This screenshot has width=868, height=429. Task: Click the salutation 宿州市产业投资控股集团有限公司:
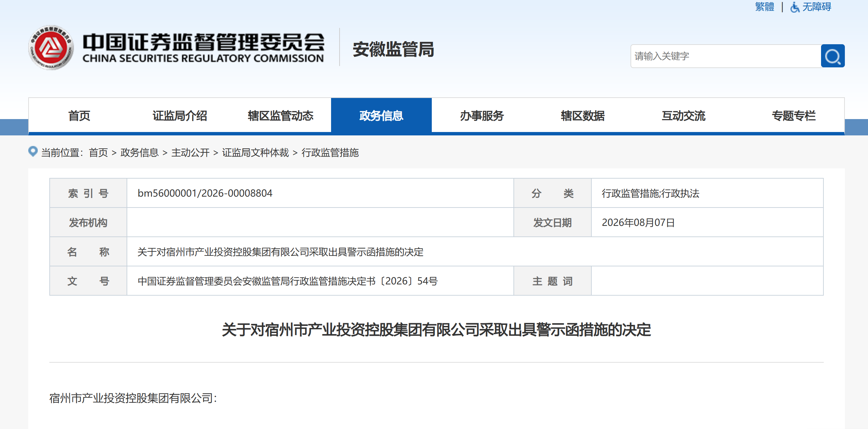[133, 398]
